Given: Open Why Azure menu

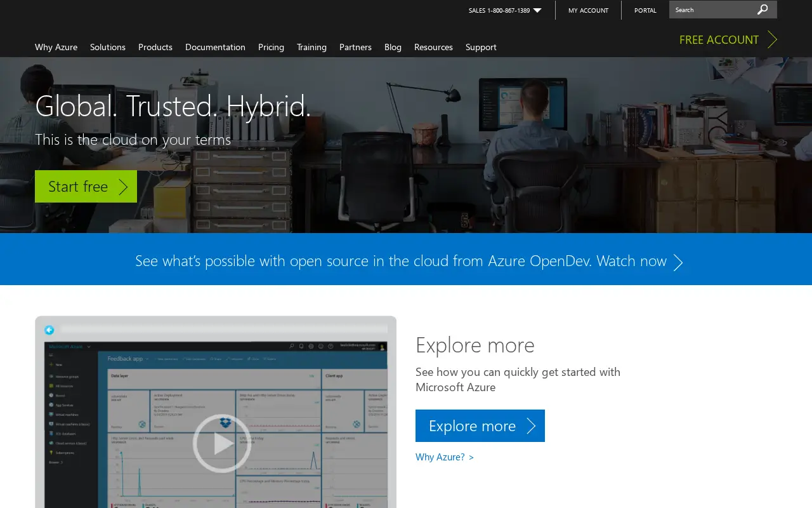Looking at the screenshot, I should click(x=56, y=47).
